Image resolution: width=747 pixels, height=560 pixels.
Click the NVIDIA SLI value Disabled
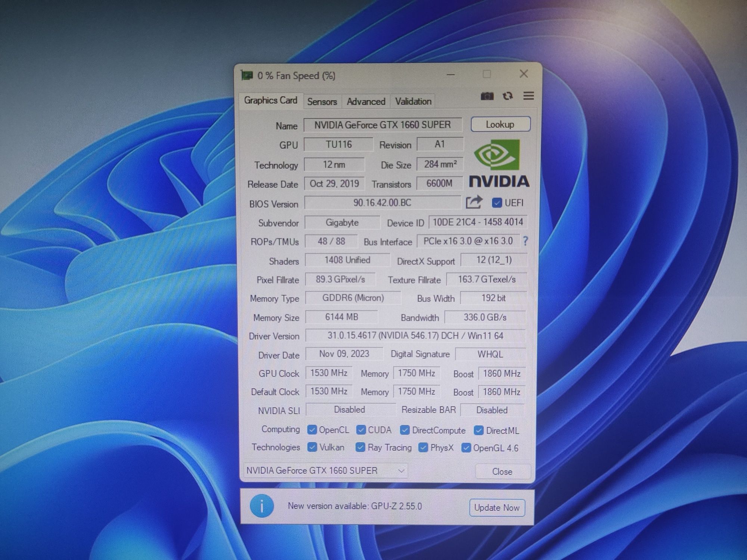[x=350, y=410]
